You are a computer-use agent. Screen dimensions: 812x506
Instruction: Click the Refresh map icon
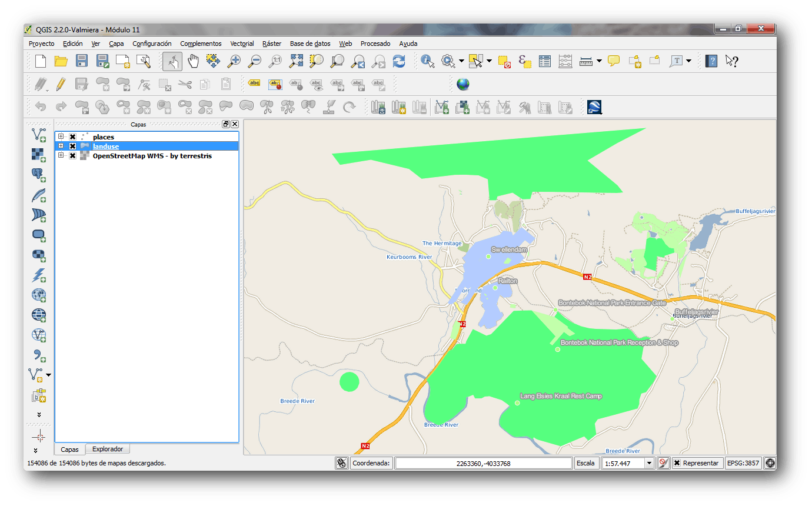399,61
